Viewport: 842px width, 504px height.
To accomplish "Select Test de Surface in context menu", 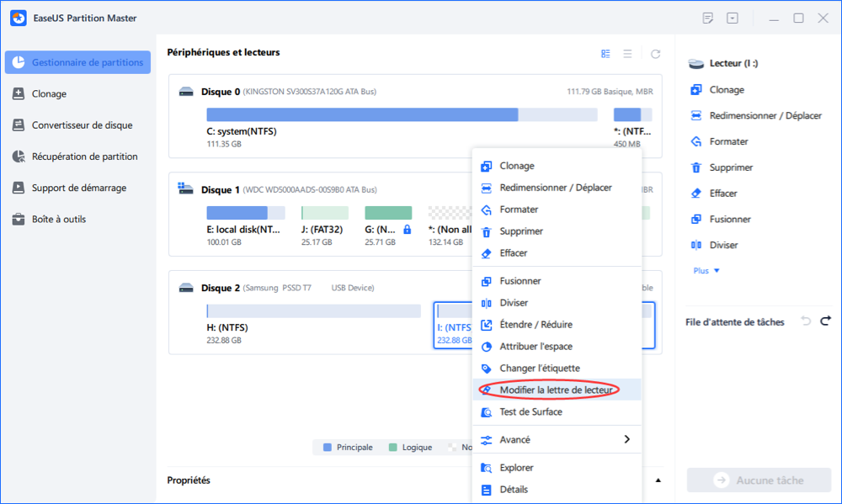I will (530, 412).
